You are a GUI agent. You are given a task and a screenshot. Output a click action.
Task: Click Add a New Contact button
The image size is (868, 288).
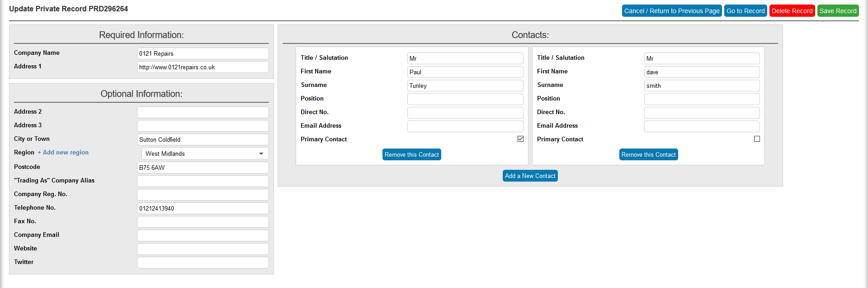[530, 176]
